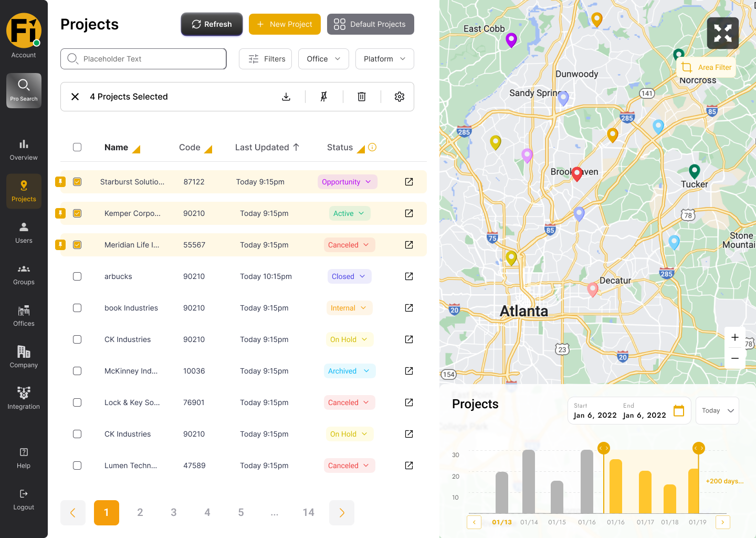Delete selected projects with trash icon
This screenshot has width=756, height=538.
click(x=362, y=97)
